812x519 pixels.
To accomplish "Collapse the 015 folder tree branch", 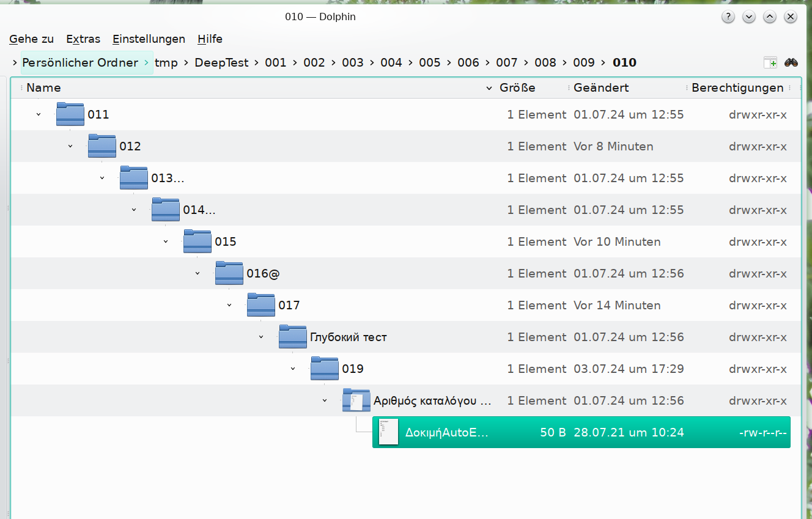I will click(x=166, y=241).
